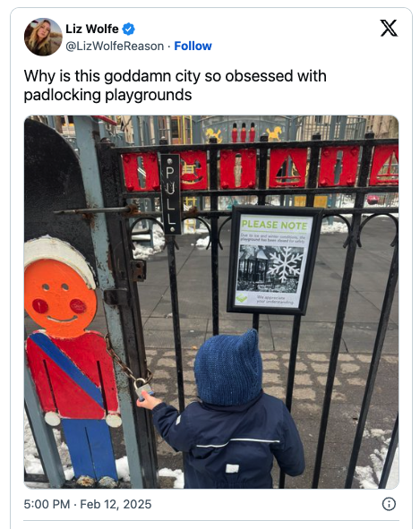Click the white snowflake graphic on the sign

(286, 265)
